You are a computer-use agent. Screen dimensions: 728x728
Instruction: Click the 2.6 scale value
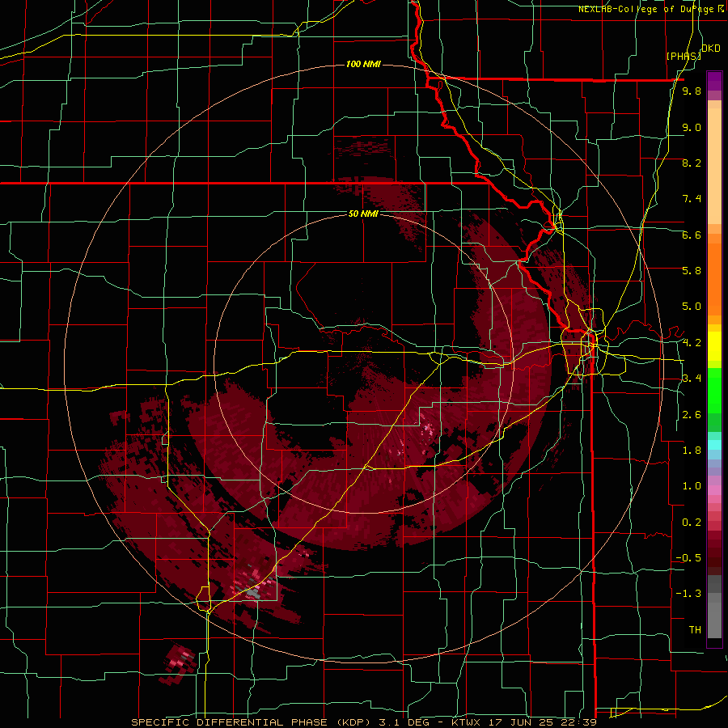692,415
